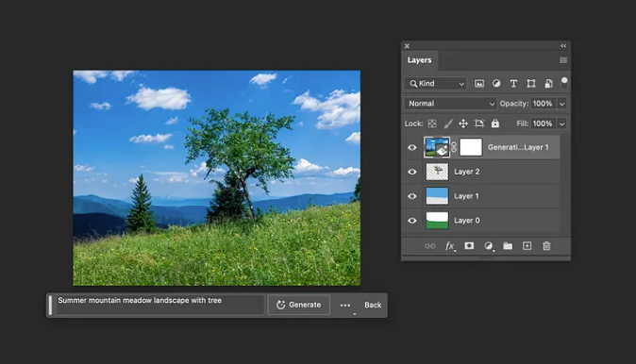Image resolution: width=636 pixels, height=364 pixels.
Task: Select the white layer mask thumbnail
Action: tap(471, 147)
